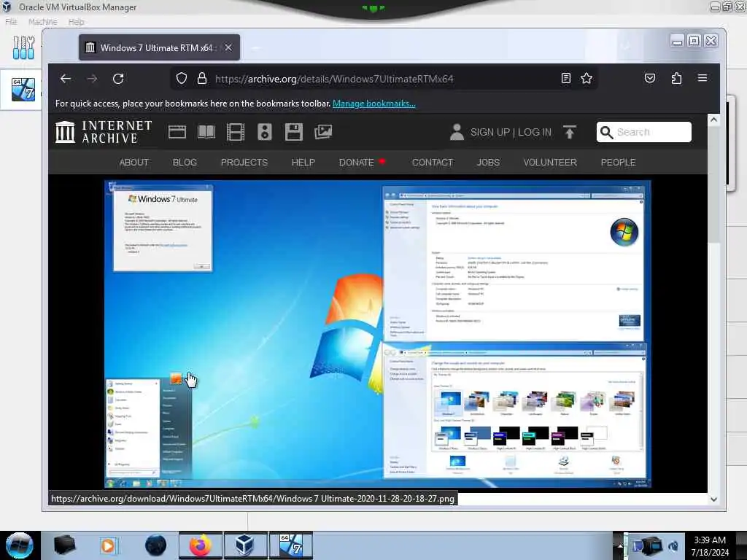747x560 pixels.
Task: Click the upload arrow icon
Action: pos(569,132)
